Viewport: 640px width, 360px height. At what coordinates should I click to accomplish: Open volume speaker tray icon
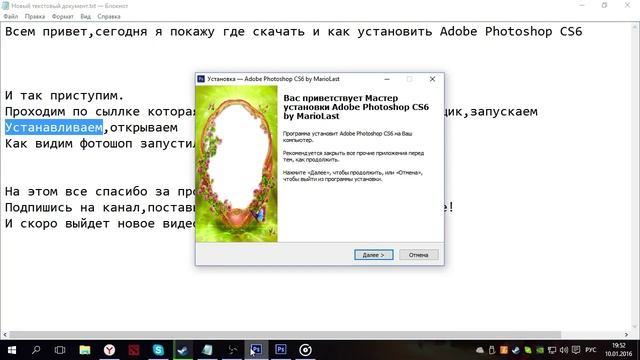click(564, 350)
